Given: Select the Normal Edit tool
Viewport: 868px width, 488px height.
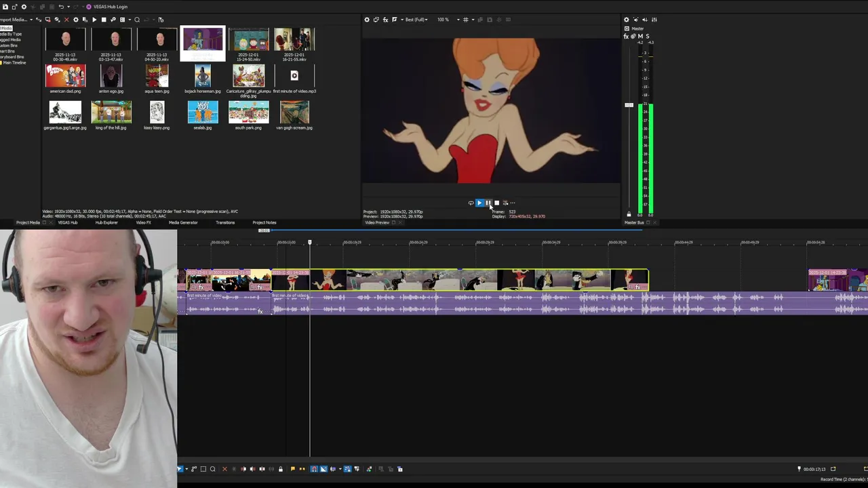Looking at the screenshot, I should [x=181, y=469].
